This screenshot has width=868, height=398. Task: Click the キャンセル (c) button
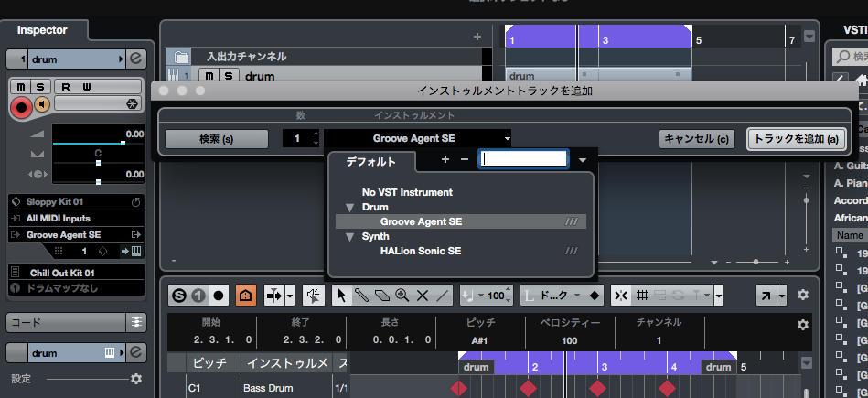point(696,139)
